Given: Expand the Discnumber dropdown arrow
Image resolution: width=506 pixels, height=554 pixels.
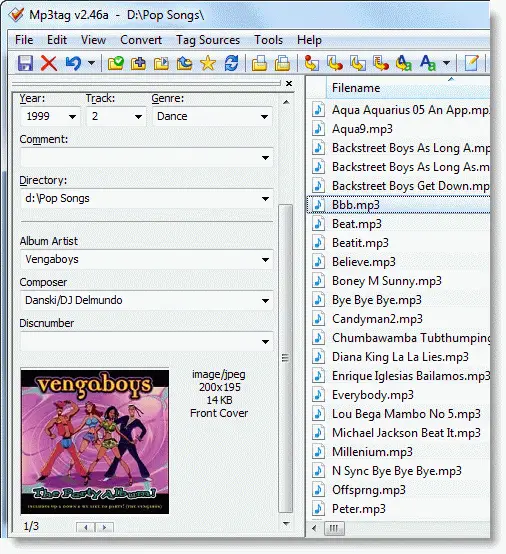Looking at the screenshot, I should coord(265,342).
